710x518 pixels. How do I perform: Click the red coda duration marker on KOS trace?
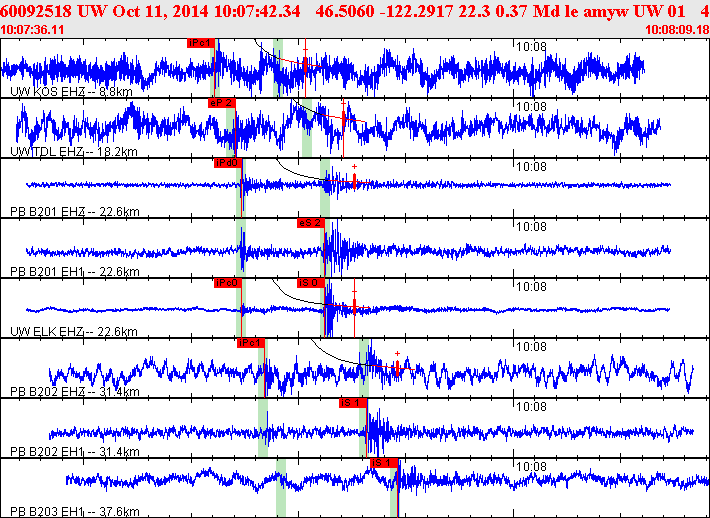pyautogui.click(x=306, y=63)
